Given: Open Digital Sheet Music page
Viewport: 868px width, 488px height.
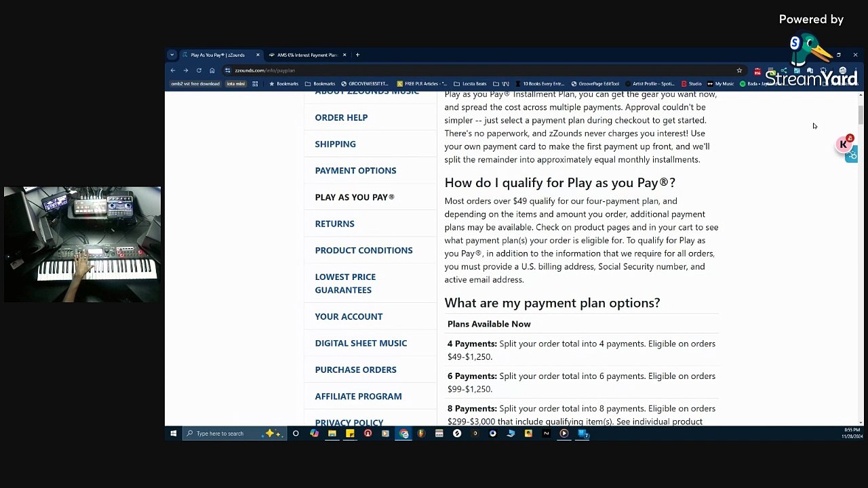Looking at the screenshot, I should click(361, 343).
